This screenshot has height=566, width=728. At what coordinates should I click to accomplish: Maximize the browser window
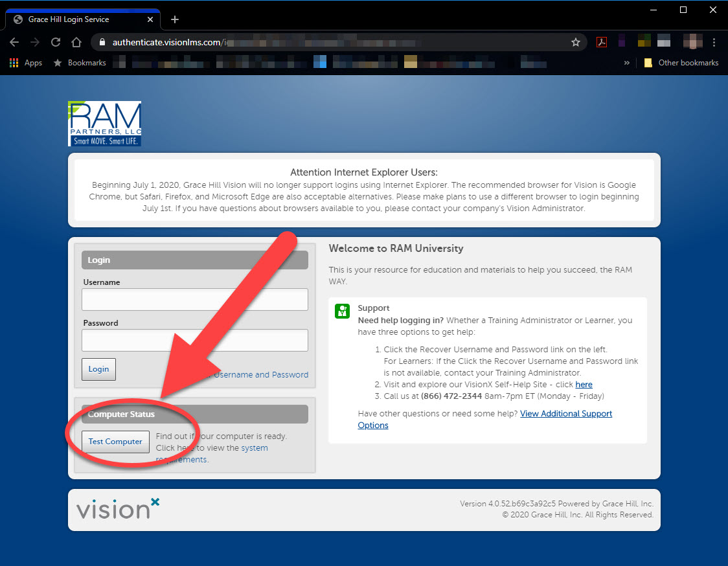pyautogui.click(x=683, y=10)
